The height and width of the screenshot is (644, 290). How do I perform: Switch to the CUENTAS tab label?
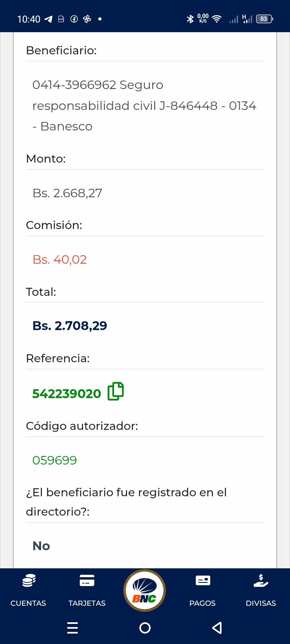click(28, 603)
